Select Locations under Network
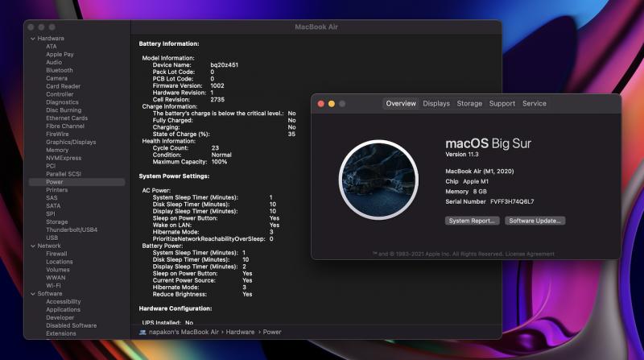The height and width of the screenshot is (360, 644). point(59,262)
